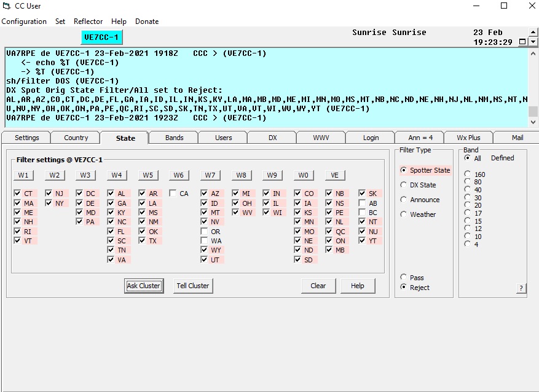Image resolution: width=539 pixels, height=392 pixels.
Task: Click the VE call area button
Action: click(x=334, y=175)
